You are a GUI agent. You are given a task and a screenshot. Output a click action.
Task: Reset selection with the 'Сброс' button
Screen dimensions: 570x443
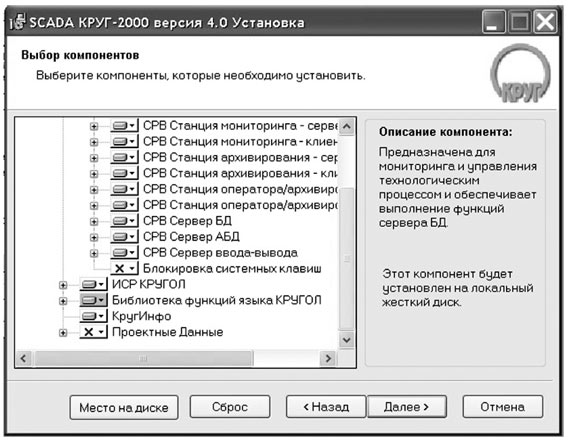coord(230,407)
